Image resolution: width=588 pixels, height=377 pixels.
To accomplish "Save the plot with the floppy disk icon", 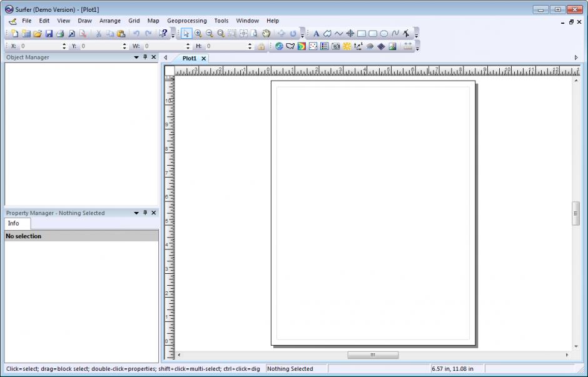I will 49,34.
